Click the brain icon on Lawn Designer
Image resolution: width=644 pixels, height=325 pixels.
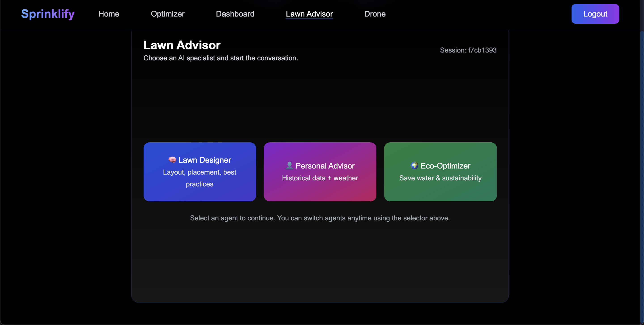tap(172, 160)
